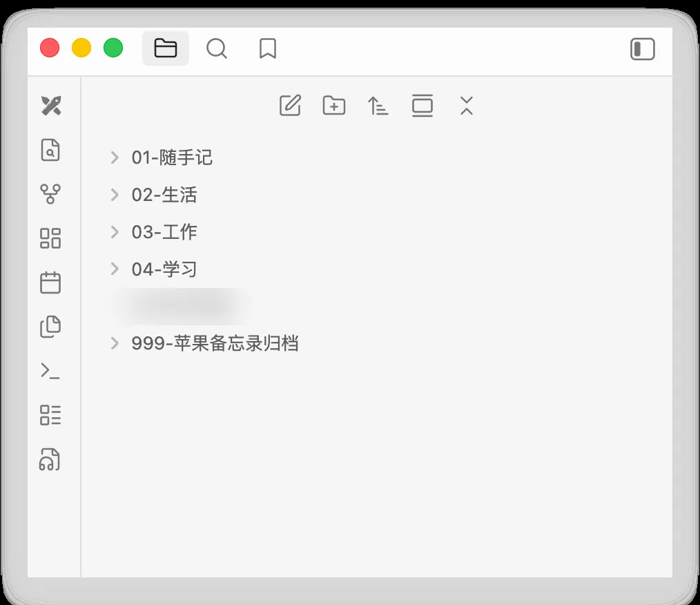Viewport: 700px width, 605px height.
Task: Open the audio file ribbon icon
Action: pyautogui.click(x=50, y=459)
